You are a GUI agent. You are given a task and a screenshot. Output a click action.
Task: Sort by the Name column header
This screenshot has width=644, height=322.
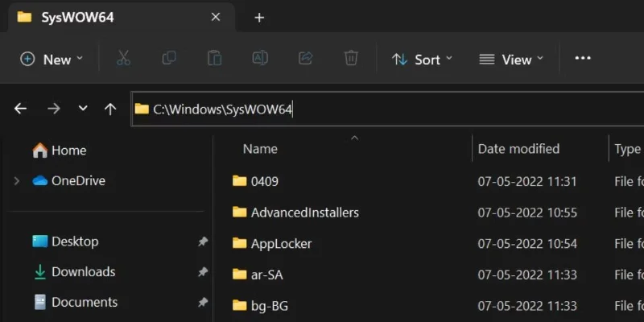point(260,149)
